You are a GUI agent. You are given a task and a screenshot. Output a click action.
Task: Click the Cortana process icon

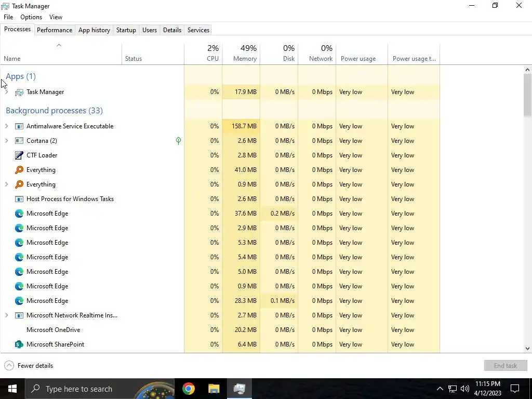coord(19,141)
